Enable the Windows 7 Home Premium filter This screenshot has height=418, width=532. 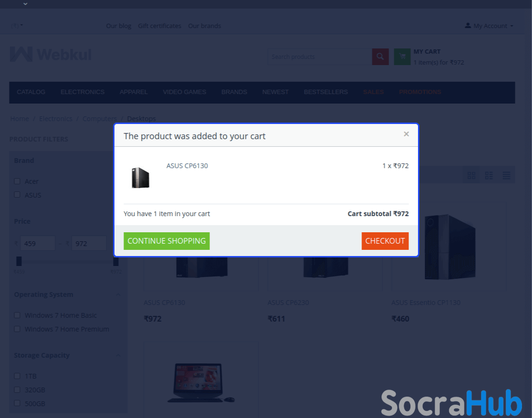coord(17,329)
